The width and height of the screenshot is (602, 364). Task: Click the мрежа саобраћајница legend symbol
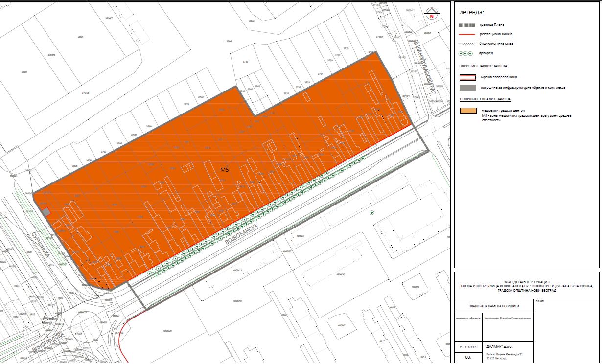point(468,77)
